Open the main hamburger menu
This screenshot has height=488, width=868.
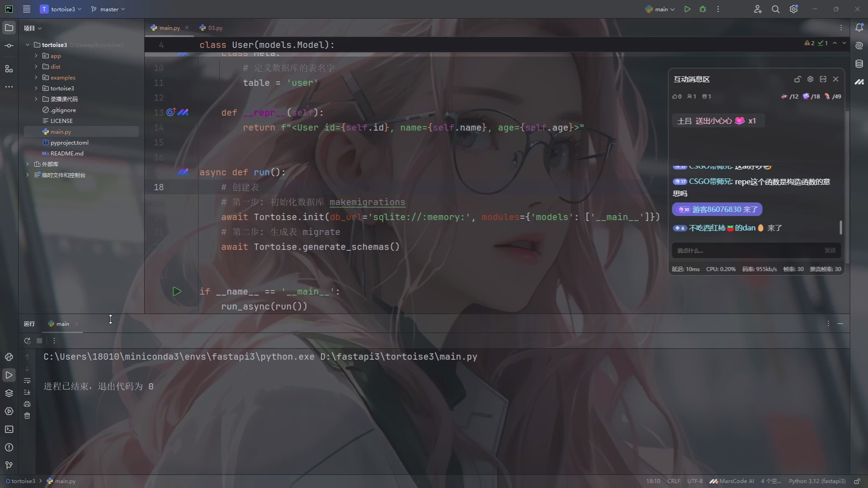pyautogui.click(x=27, y=9)
